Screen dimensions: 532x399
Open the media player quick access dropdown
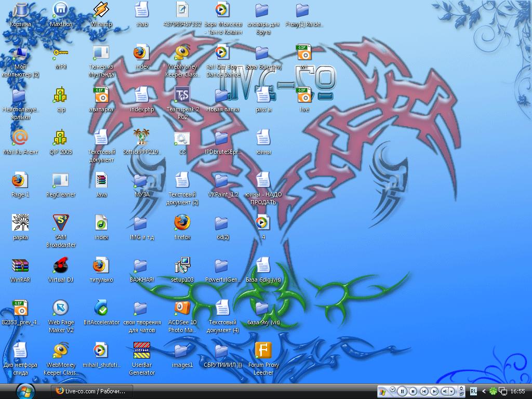[393, 389]
